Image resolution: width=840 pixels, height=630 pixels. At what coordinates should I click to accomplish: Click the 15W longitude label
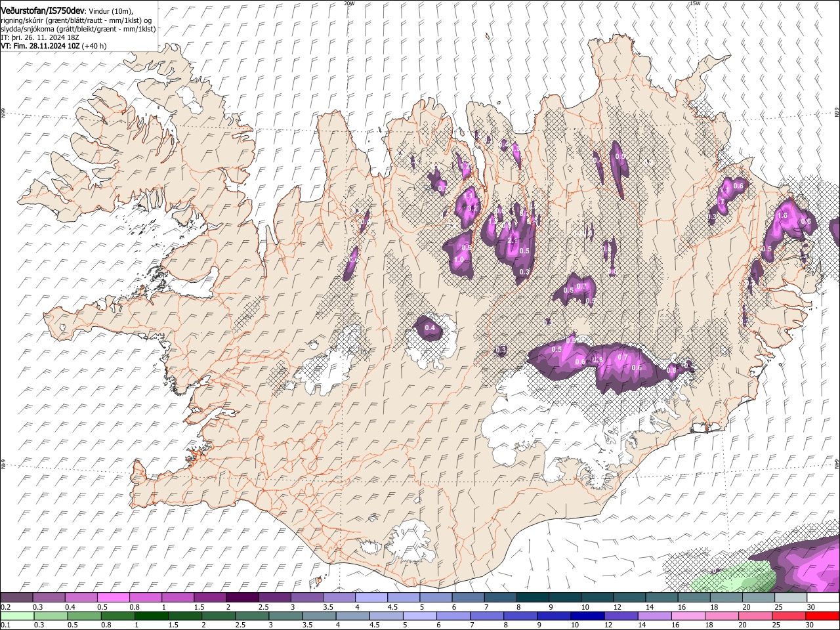(695, 3)
